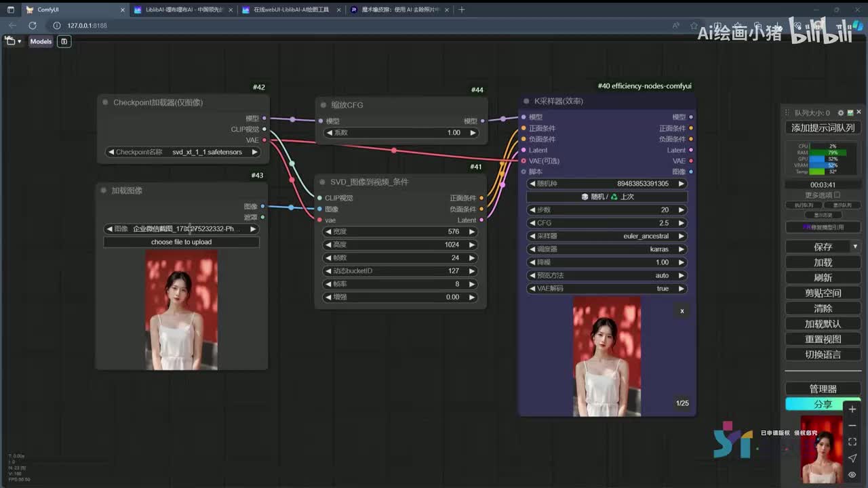This screenshot has width=868, height=488.
Task: Open the workflows folder icon menu
Action: pos(13,41)
